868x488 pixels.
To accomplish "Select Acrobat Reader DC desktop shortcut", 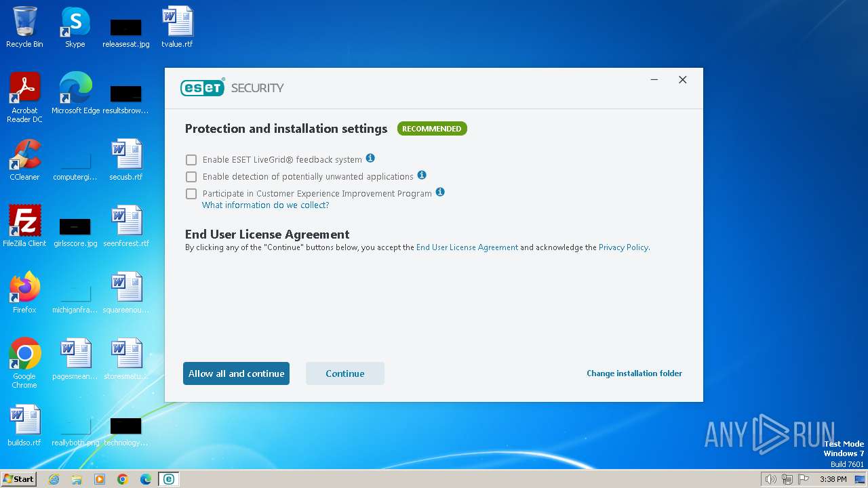I will (x=24, y=98).
